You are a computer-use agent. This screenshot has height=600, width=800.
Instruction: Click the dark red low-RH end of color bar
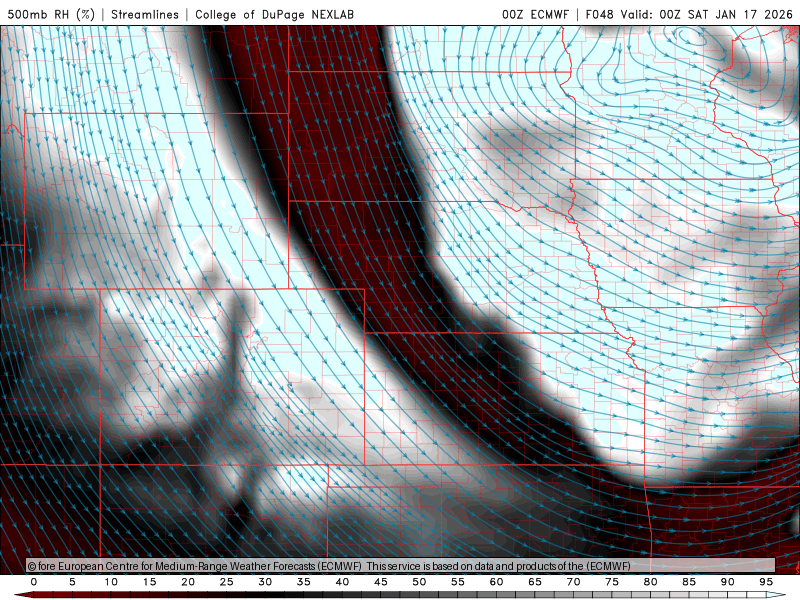coord(26,595)
